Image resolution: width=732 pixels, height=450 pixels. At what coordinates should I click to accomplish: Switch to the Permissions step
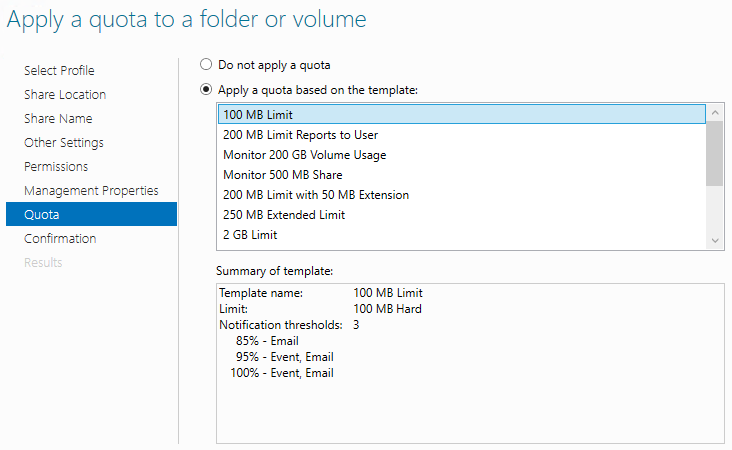coord(56,167)
